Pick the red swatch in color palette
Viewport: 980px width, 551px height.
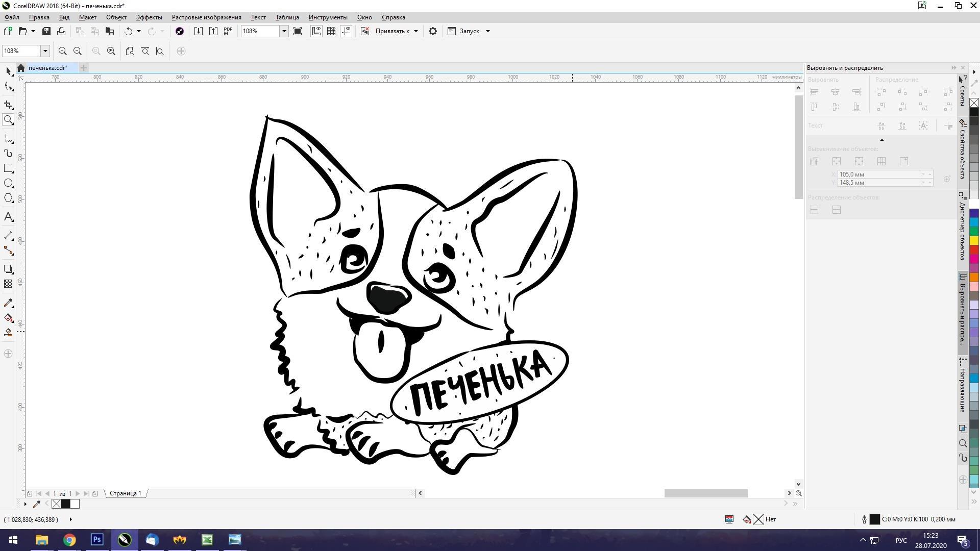(x=974, y=250)
